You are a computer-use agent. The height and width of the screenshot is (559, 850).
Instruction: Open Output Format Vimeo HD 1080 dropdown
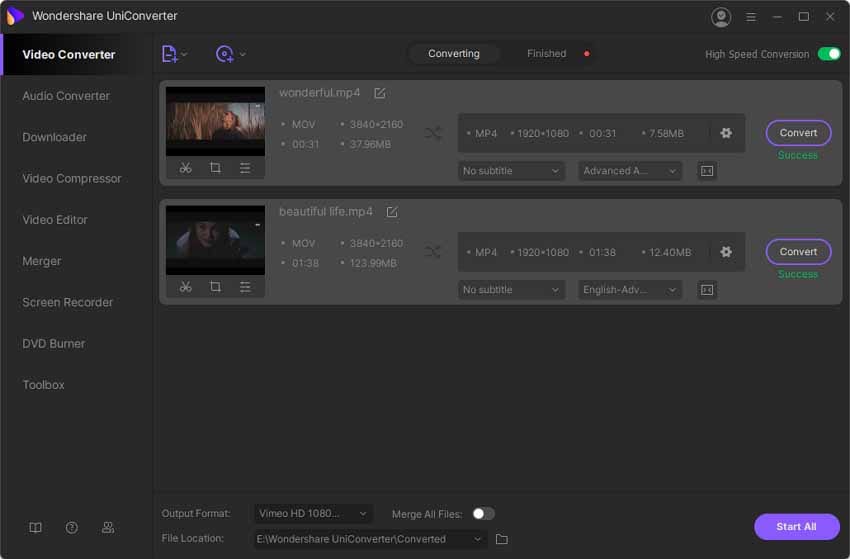[x=313, y=513]
